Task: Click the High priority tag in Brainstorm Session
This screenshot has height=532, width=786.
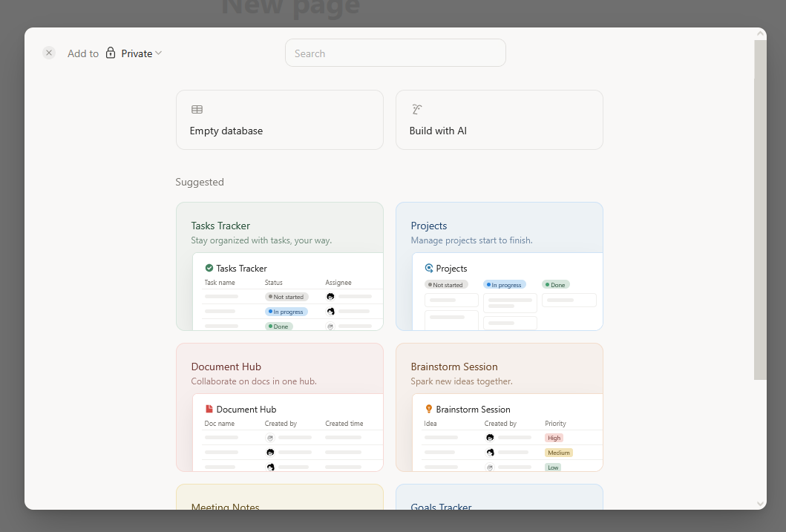Action: (x=554, y=438)
